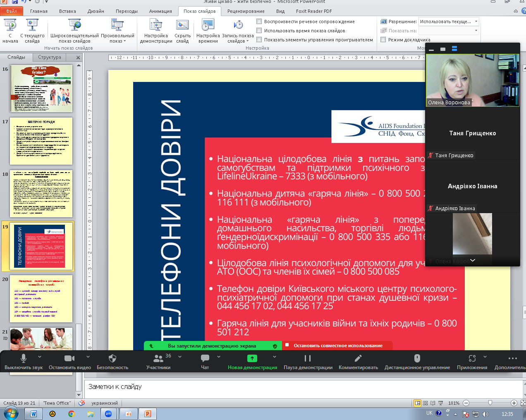Click Stop sharing button
This screenshot has height=420, width=526.
pyautogui.click(x=338, y=346)
